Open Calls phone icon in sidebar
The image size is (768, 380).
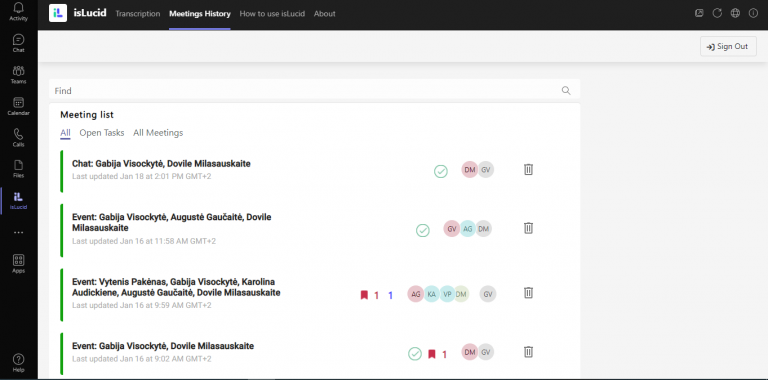tap(19, 138)
